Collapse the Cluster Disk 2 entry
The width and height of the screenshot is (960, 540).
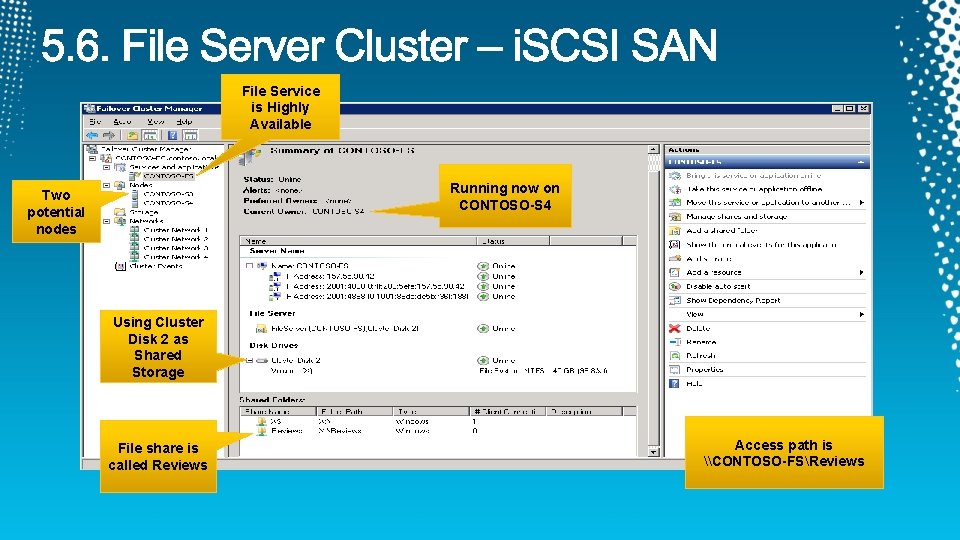[x=250, y=361]
